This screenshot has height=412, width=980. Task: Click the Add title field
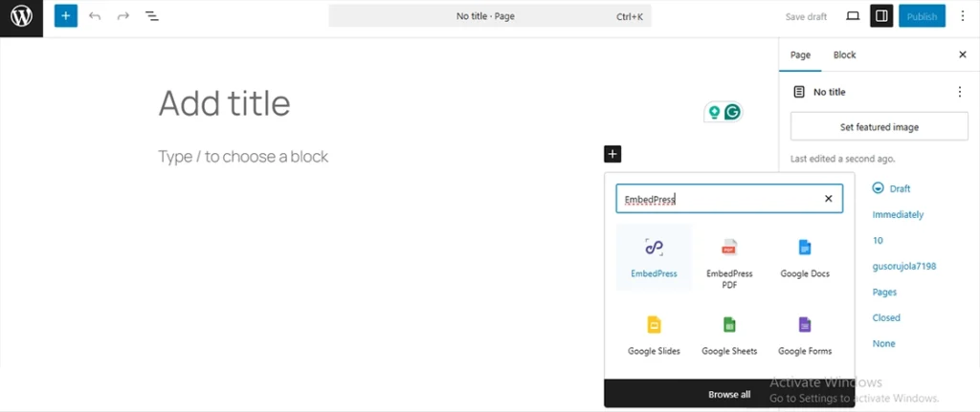pos(224,103)
